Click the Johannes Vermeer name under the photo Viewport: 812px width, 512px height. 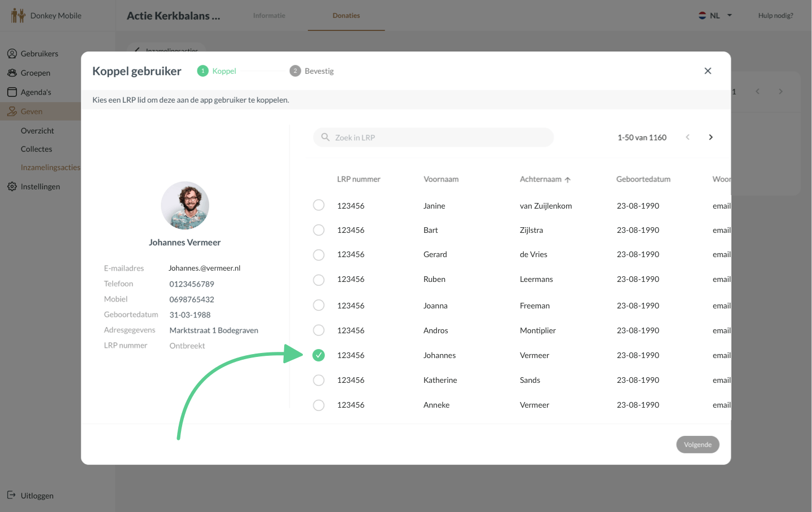click(x=185, y=242)
